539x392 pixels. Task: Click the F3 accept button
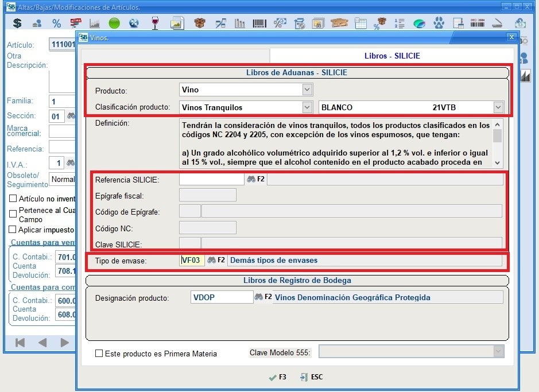click(277, 377)
